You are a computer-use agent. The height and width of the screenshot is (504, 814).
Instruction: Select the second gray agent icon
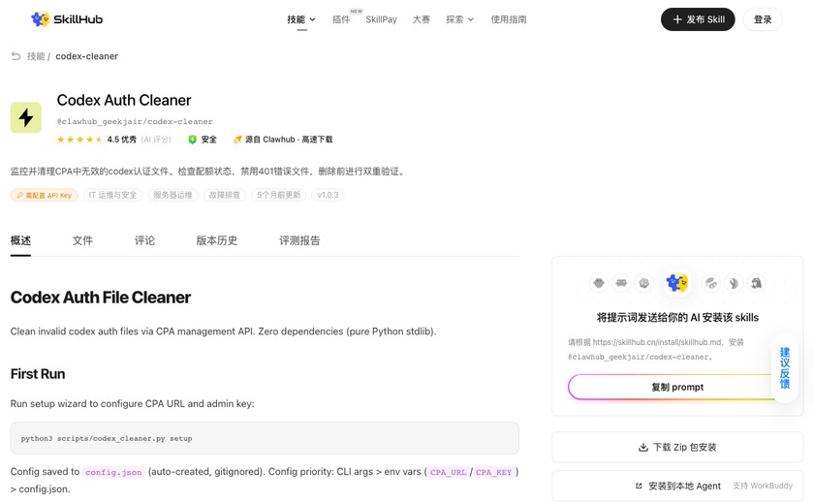(x=621, y=283)
